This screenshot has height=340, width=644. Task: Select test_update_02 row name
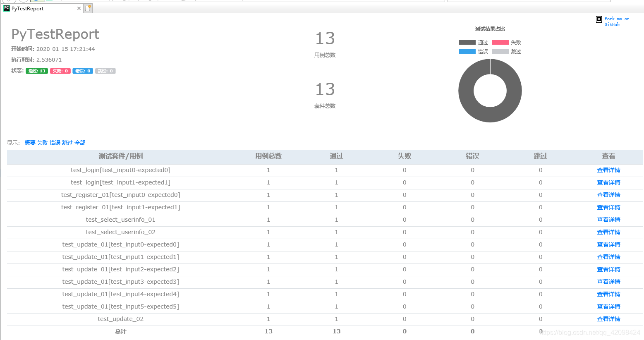click(x=120, y=319)
